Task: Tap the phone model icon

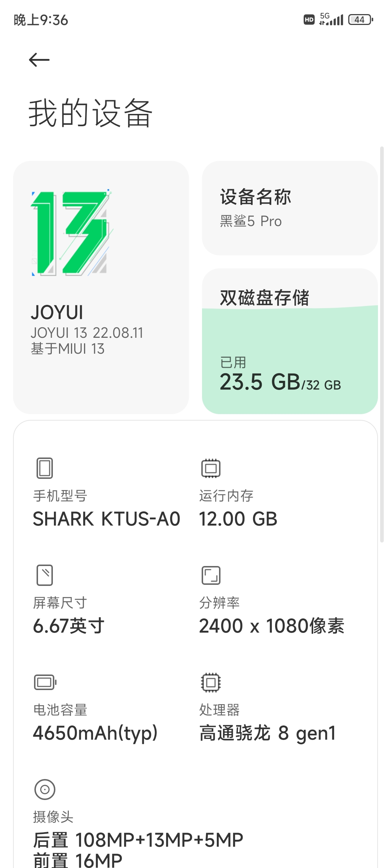Action: click(x=45, y=468)
